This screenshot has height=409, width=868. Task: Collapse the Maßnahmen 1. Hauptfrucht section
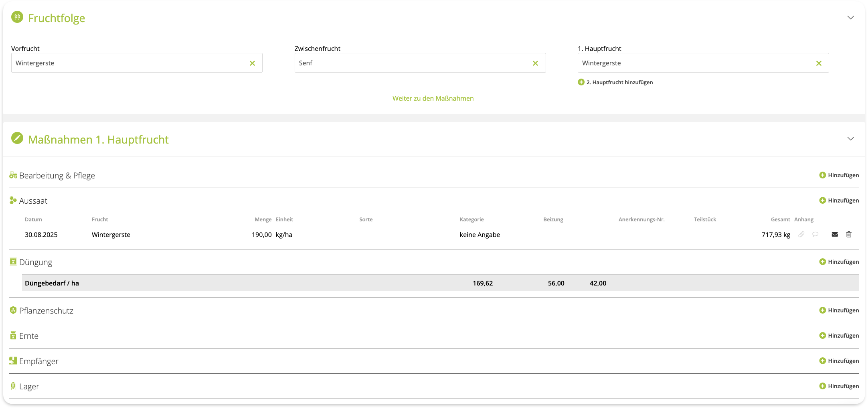pos(850,139)
